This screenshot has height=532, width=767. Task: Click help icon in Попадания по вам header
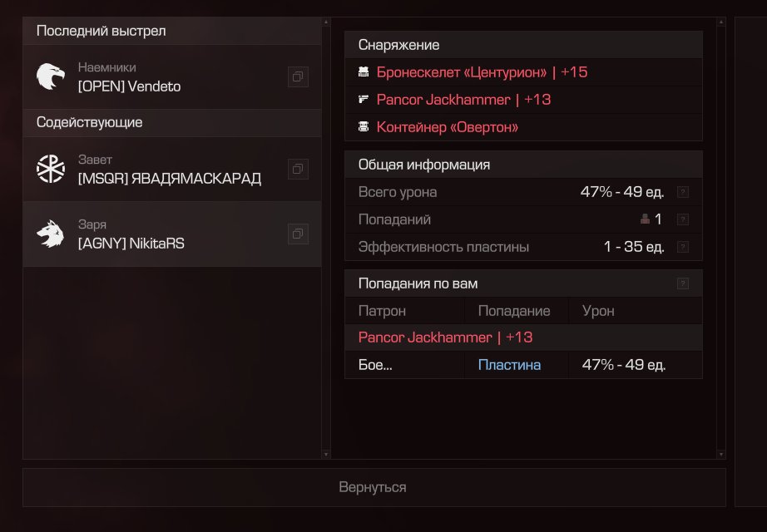click(x=683, y=283)
